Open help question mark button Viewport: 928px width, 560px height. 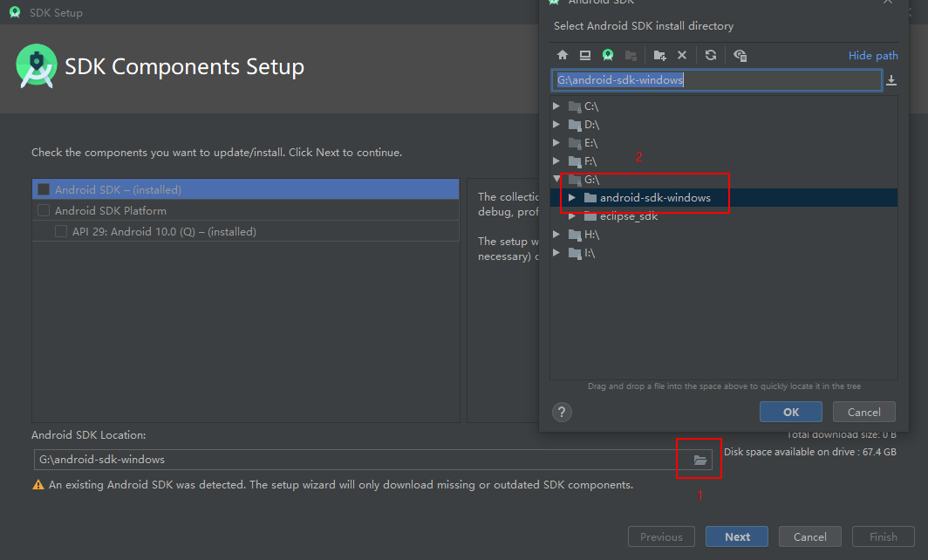562,412
